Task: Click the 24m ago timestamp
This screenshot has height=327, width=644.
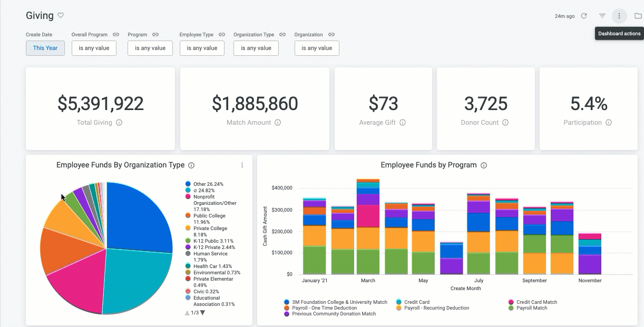Action: (564, 16)
